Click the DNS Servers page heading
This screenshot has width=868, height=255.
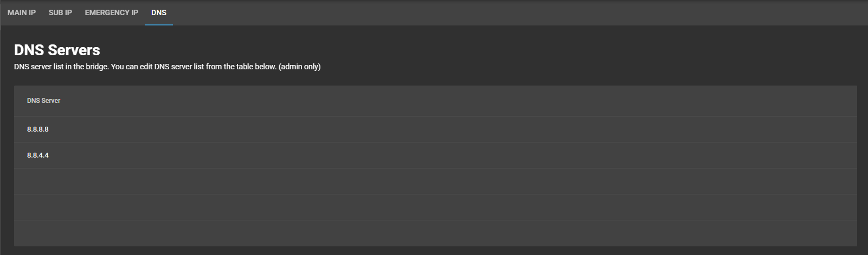click(57, 50)
